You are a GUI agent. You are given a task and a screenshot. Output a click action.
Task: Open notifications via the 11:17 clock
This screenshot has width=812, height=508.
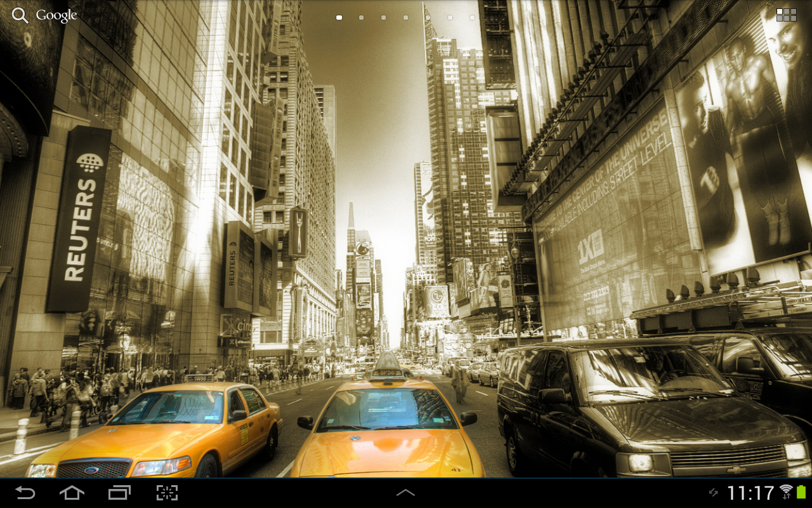pos(750,493)
